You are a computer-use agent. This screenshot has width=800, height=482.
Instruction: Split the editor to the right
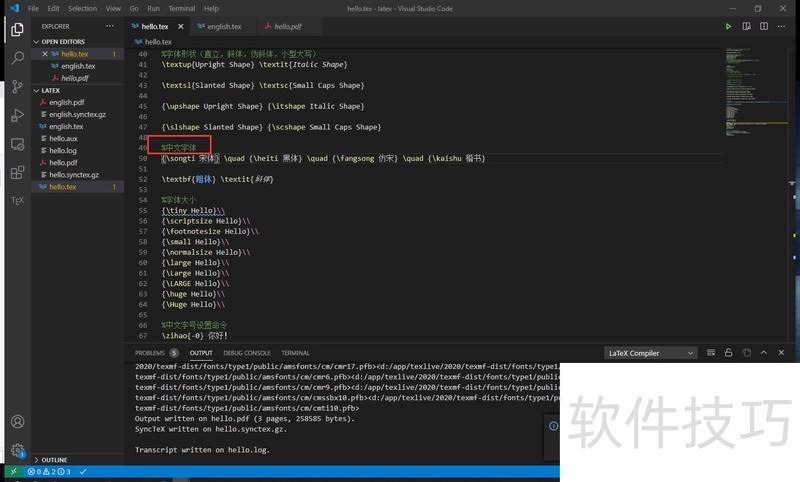765,26
